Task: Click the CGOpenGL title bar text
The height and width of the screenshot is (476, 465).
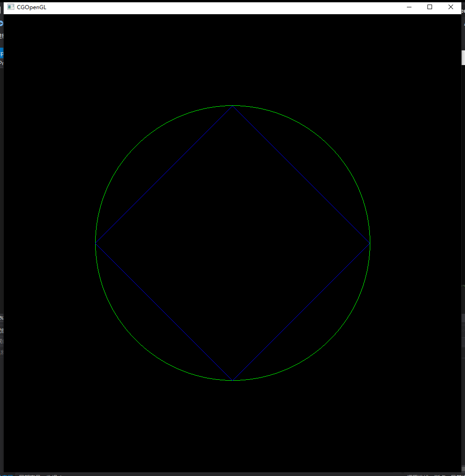Action: pyautogui.click(x=32, y=7)
